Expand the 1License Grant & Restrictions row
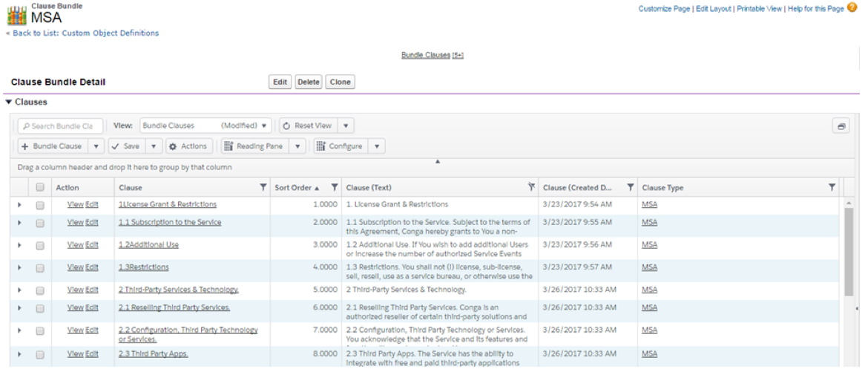 (19, 205)
